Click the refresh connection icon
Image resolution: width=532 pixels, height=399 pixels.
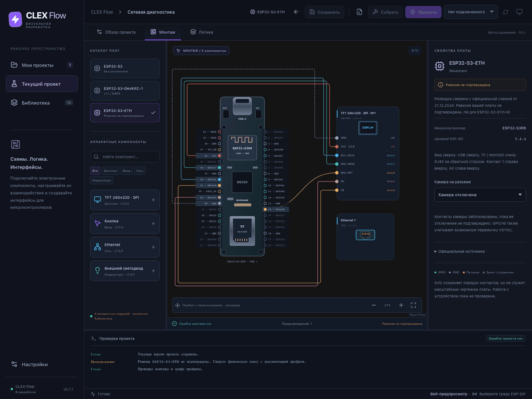[505, 12]
